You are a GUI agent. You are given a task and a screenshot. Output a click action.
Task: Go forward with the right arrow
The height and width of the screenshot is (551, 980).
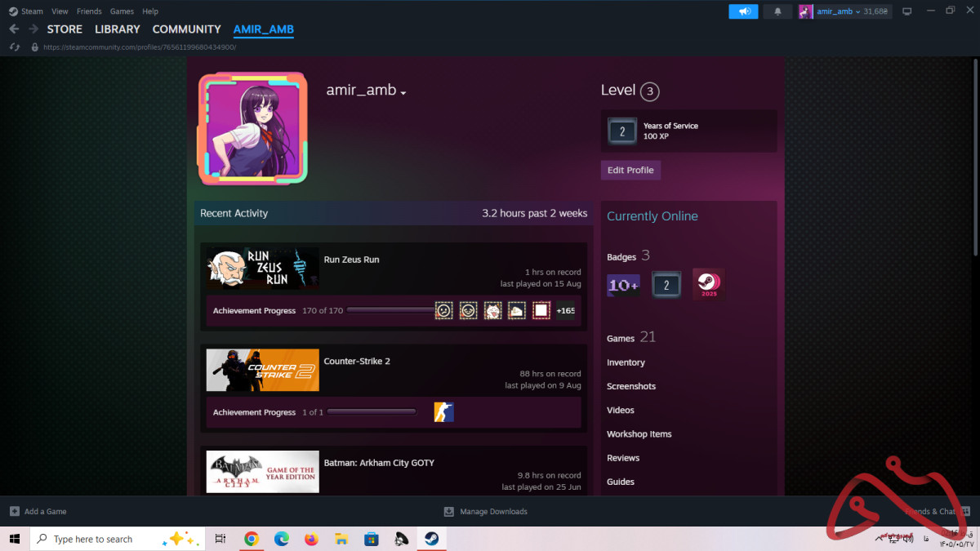point(33,29)
